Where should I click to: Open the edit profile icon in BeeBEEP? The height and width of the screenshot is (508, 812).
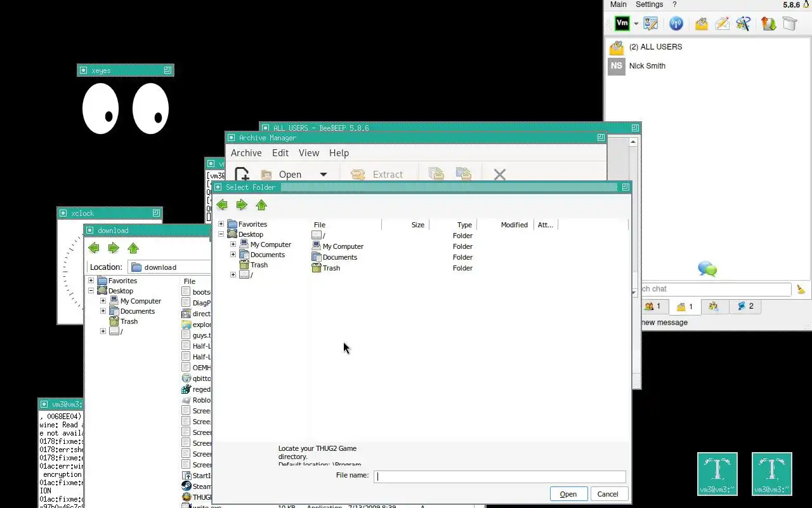(651, 23)
